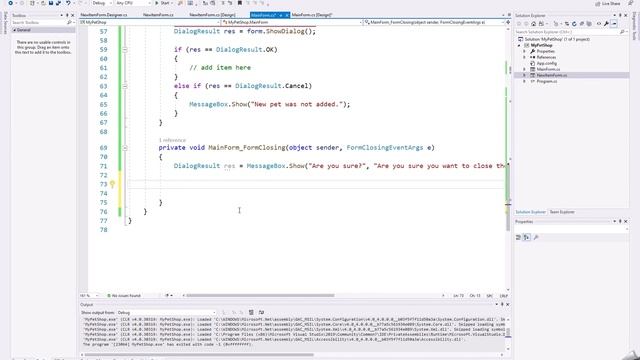Click the '1 reference' CodeLens link
The width and height of the screenshot is (640, 360).
pos(172,140)
